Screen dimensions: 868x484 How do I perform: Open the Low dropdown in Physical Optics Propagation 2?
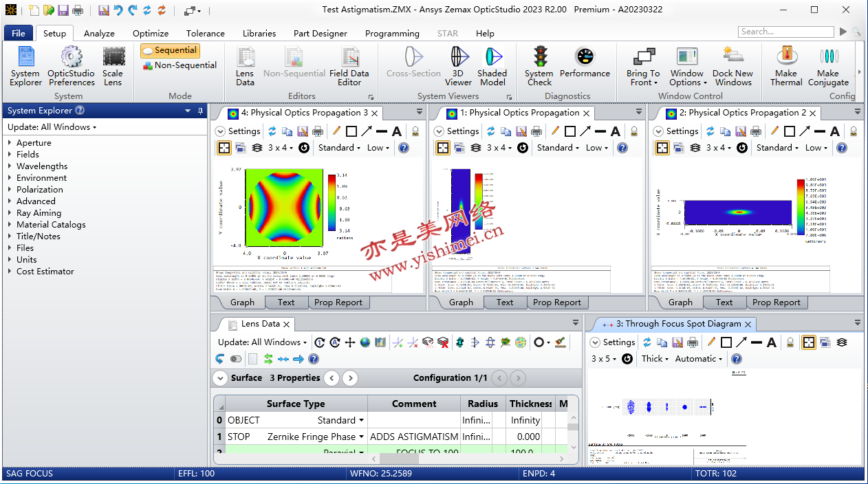click(x=818, y=148)
